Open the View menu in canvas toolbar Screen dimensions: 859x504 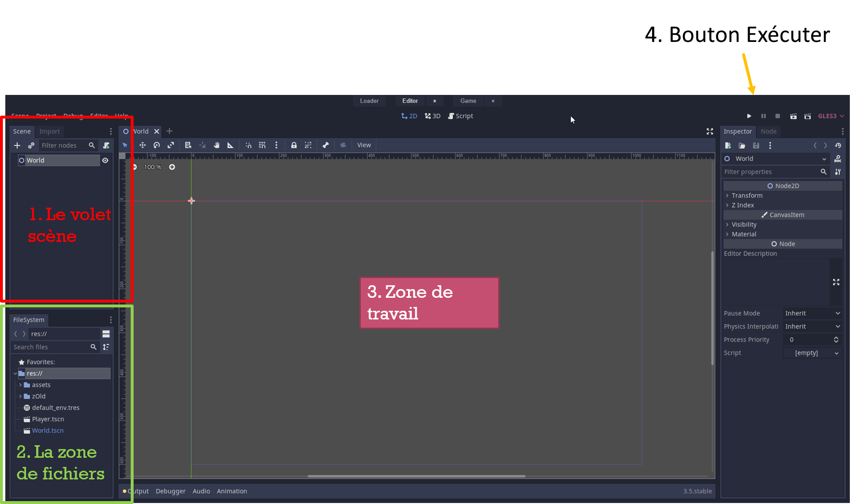[x=364, y=145]
